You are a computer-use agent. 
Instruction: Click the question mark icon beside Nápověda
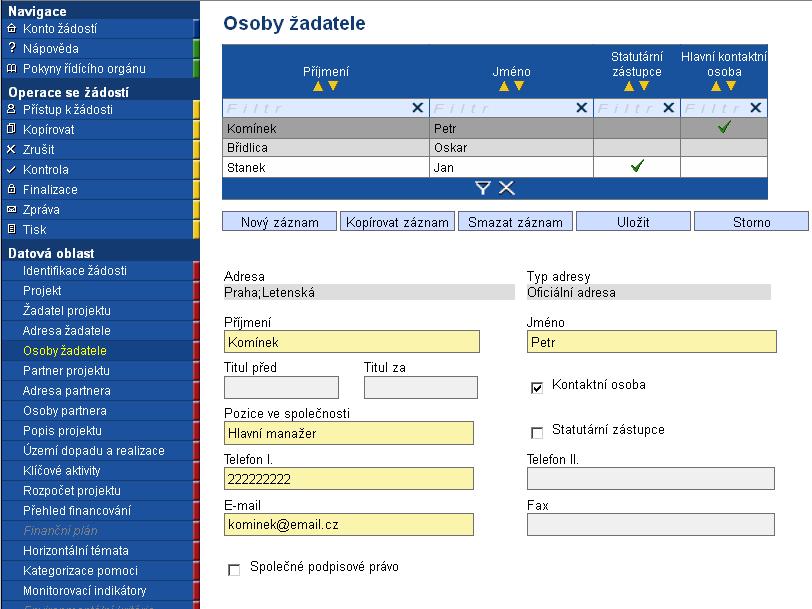pyautogui.click(x=12, y=48)
